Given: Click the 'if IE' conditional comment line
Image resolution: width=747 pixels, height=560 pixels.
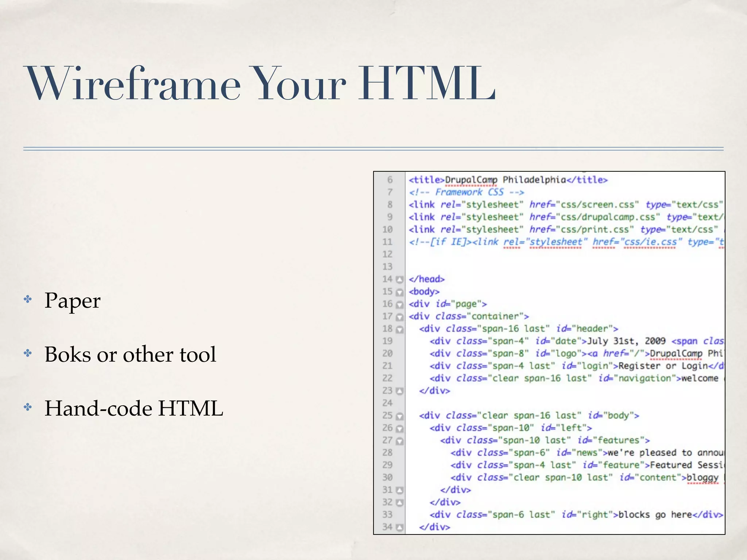Looking at the screenshot, I should click(x=566, y=242).
